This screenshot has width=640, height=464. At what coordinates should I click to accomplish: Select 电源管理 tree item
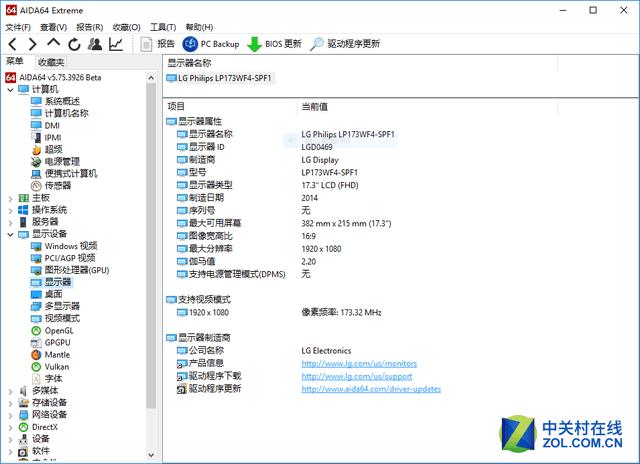click(55, 162)
